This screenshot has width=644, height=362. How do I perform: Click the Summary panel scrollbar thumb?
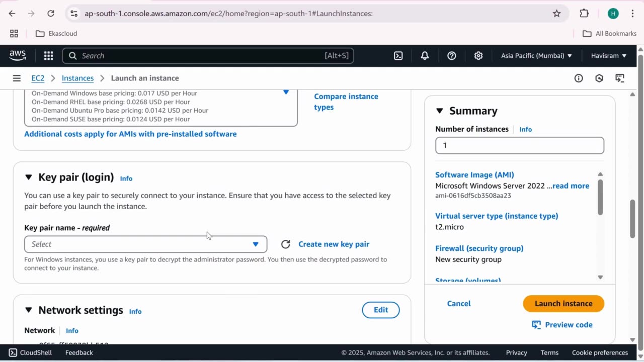click(600, 197)
